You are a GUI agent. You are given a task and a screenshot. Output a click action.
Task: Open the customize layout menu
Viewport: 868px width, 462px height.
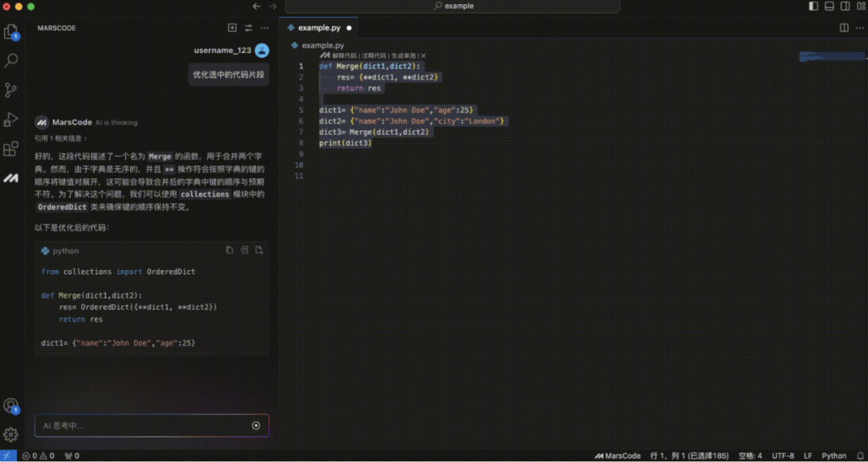click(861, 6)
